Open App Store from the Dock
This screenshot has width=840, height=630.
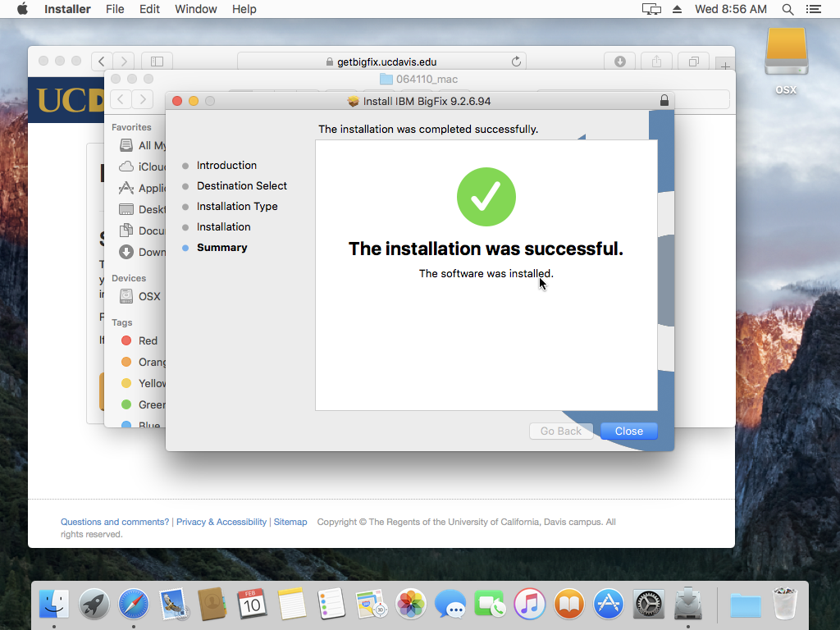(x=609, y=605)
